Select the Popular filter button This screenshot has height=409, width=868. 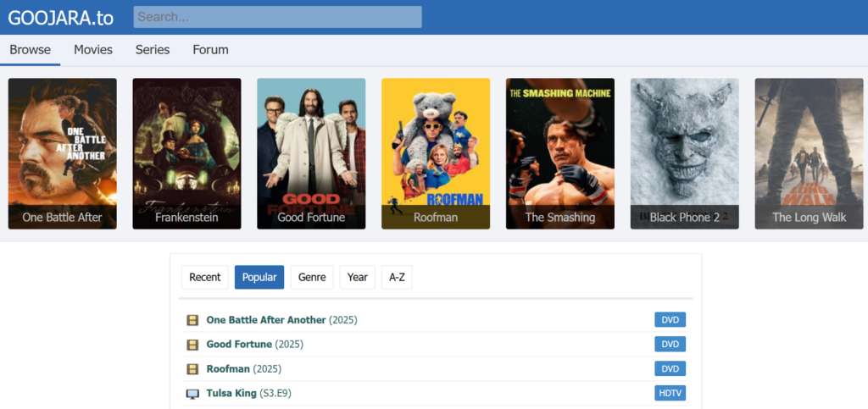[259, 278]
